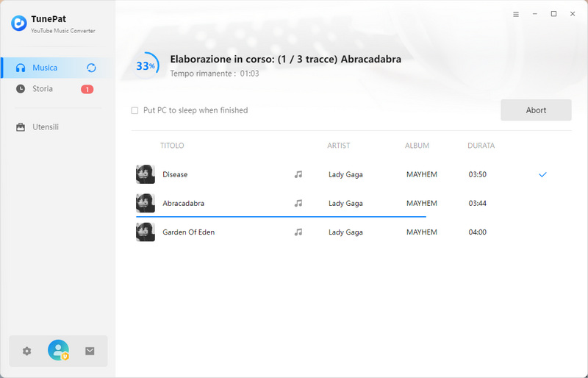Click the music note icon for Abracadabra
Image resolution: width=588 pixels, height=378 pixels.
298,203
